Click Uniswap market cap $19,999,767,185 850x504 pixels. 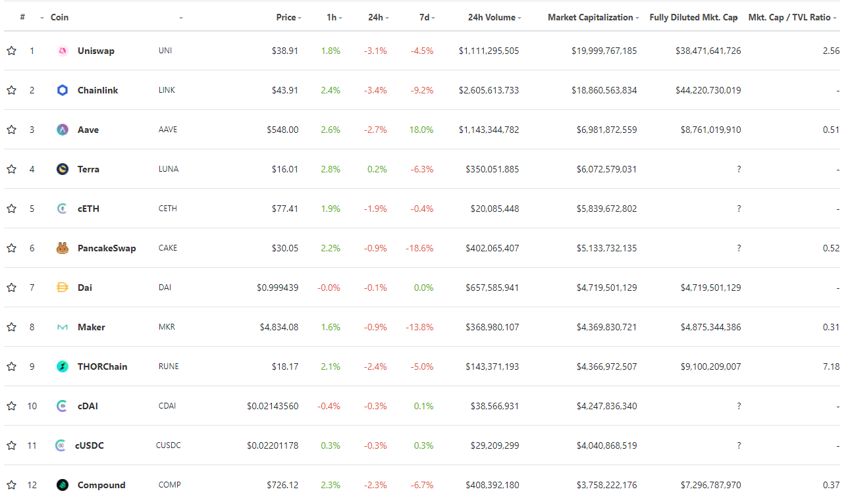(604, 51)
